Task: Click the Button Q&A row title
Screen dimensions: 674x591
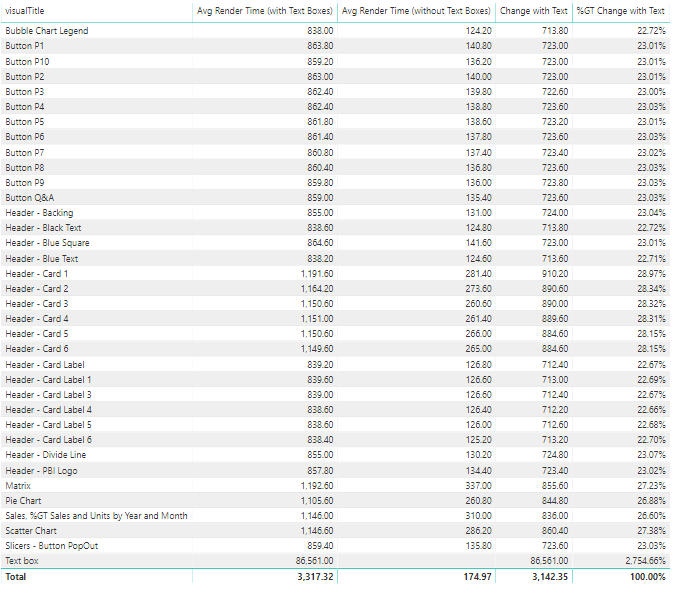Action: pos(30,198)
